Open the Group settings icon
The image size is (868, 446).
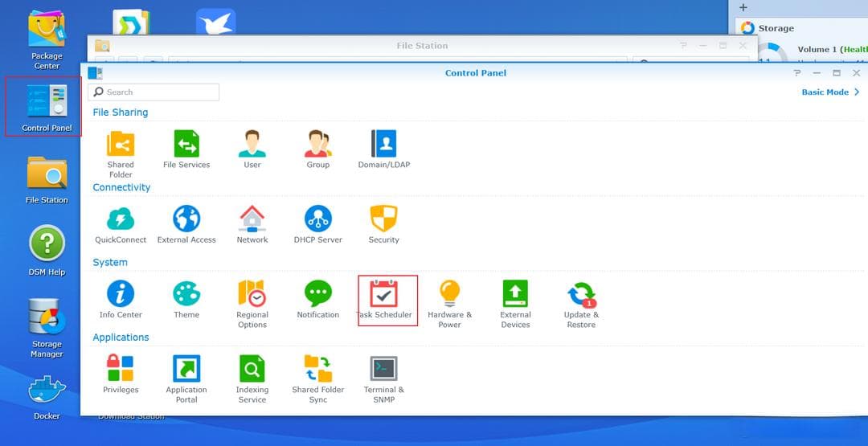click(x=317, y=149)
